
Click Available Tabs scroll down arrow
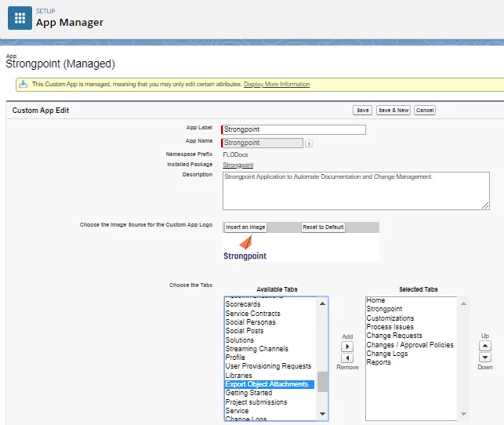click(x=322, y=414)
